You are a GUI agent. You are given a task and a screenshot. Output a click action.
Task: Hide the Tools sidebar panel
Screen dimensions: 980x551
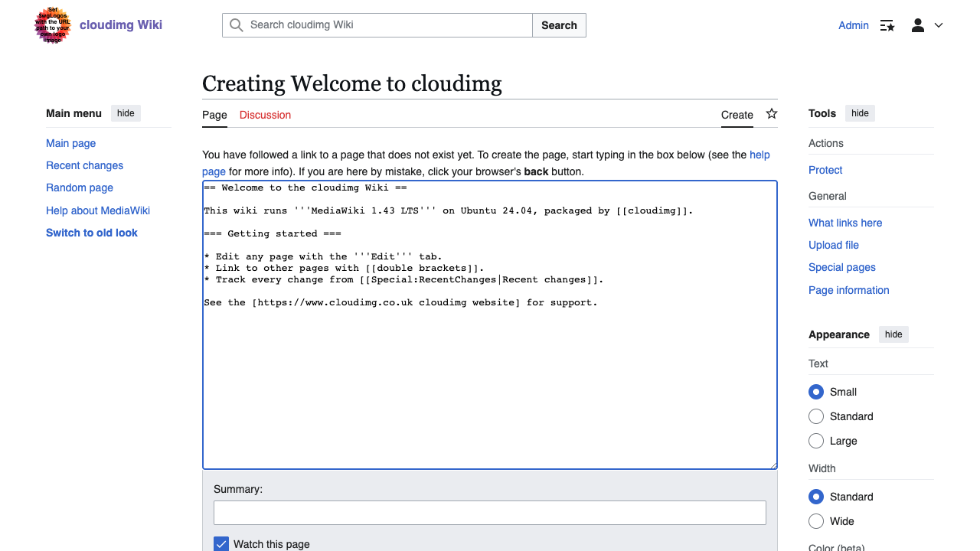point(860,113)
